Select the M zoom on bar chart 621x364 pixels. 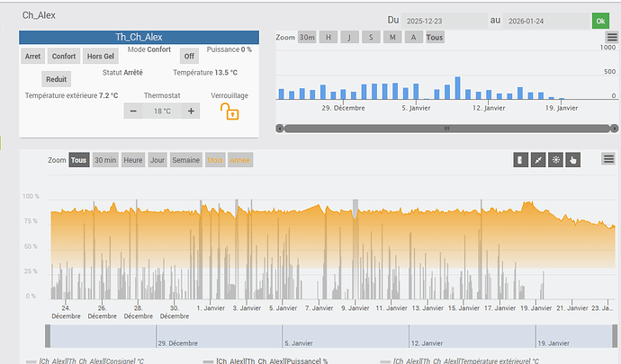point(392,37)
